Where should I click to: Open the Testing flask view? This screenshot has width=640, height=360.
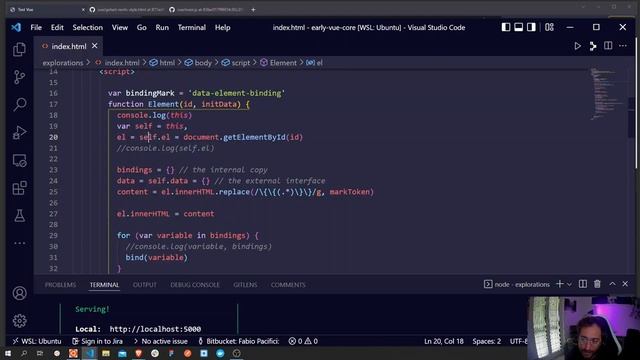pos(19,216)
